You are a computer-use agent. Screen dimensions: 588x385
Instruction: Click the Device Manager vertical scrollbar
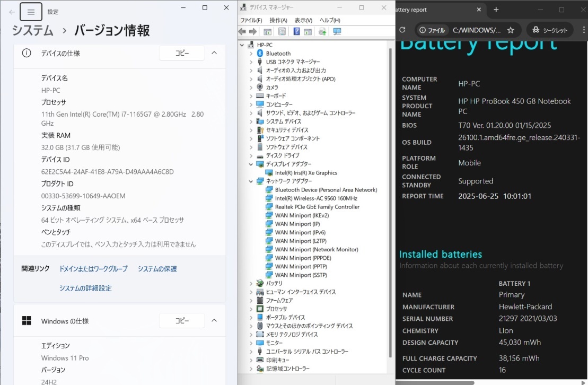tap(390, 203)
